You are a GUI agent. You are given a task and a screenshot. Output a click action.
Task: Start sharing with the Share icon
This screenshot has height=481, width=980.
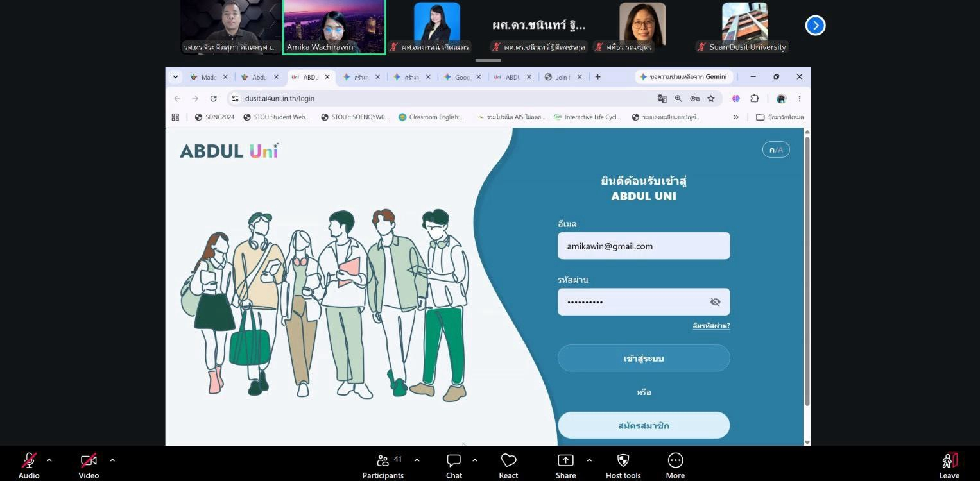point(565,465)
